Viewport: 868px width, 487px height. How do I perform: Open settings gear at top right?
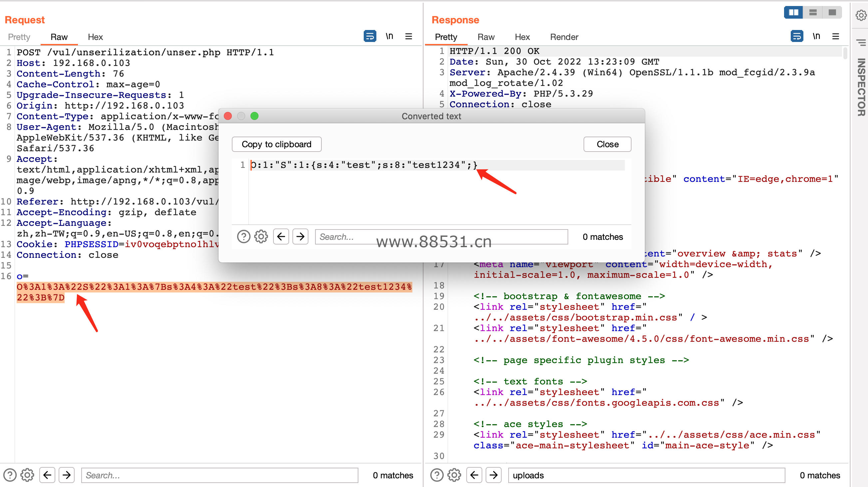pyautogui.click(x=861, y=15)
